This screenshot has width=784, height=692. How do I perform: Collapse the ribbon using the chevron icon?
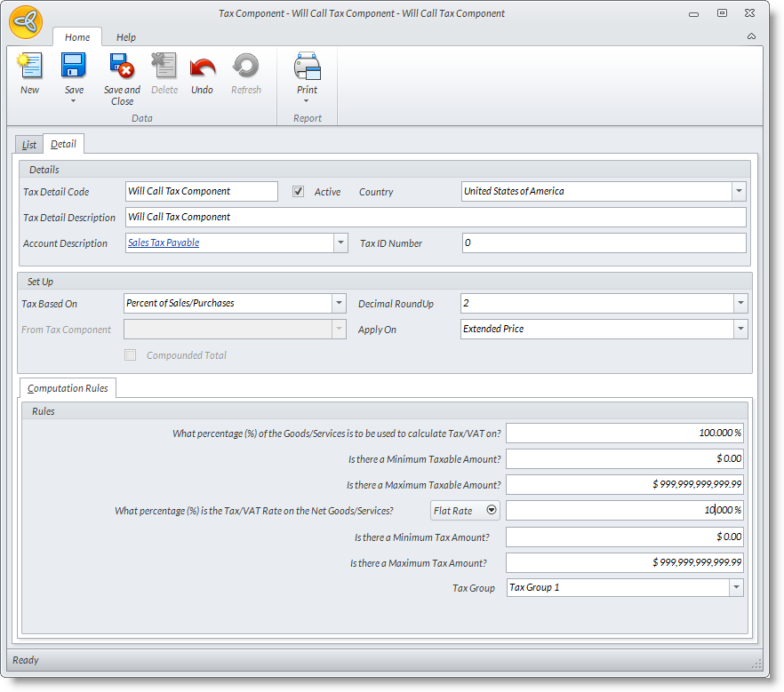[751, 36]
